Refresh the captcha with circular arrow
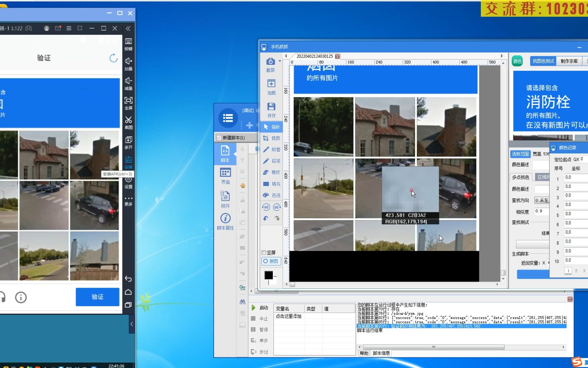The image size is (588, 368). 113,58
